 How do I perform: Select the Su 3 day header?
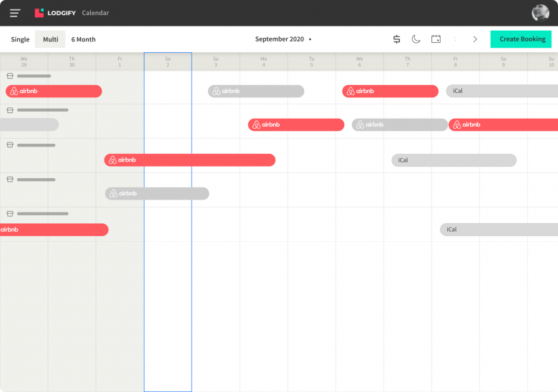click(x=215, y=62)
